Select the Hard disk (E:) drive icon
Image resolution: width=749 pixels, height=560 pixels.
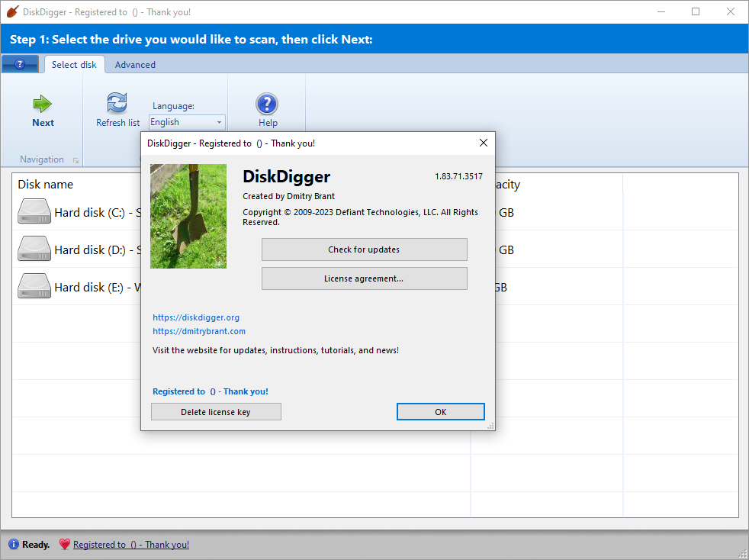coord(34,286)
